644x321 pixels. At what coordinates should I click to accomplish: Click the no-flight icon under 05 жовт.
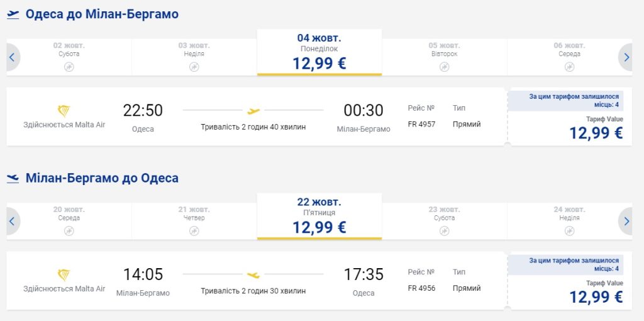click(x=445, y=67)
